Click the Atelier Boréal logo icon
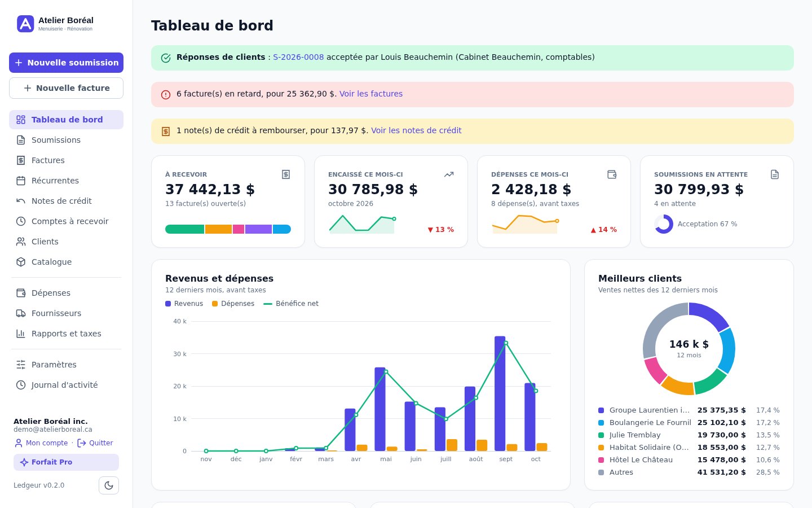The height and width of the screenshot is (508, 812). coord(25,24)
